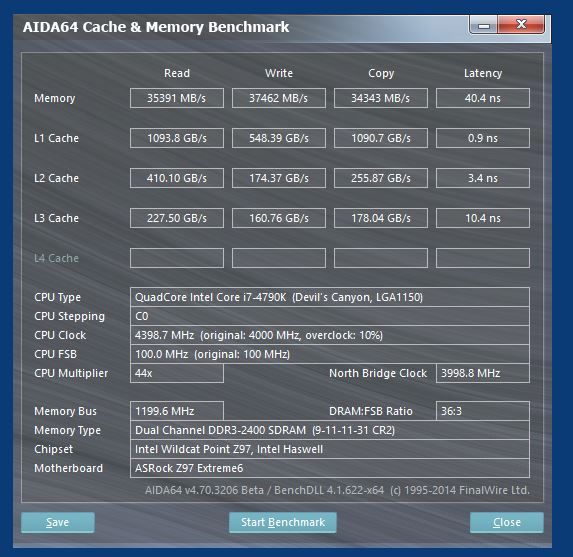Click CPU Multiplier value 44x
The image size is (573, 557).
click(177, 373)
